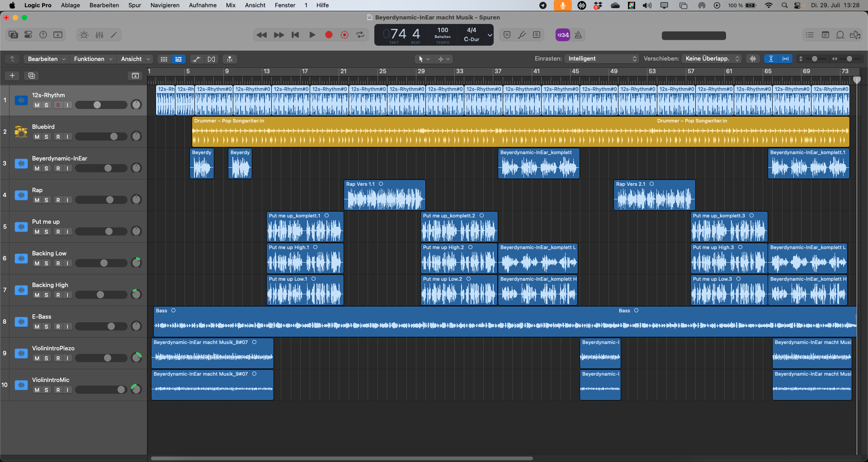Toggle the waveform zoom icon

[x=753, y=59]
